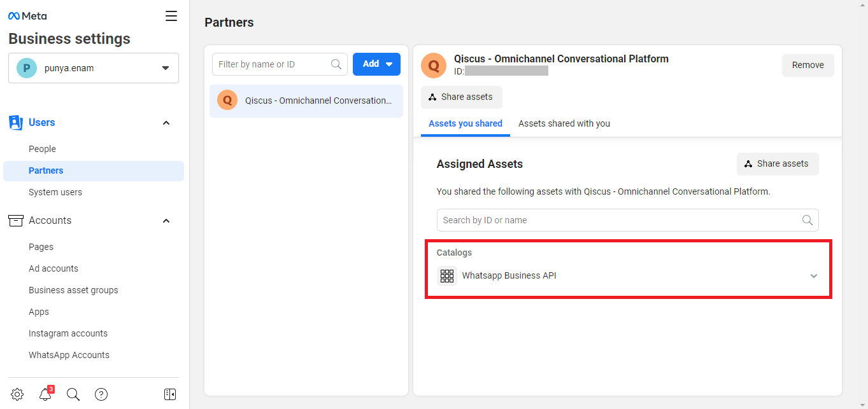The image size is (868, 409).
Task: Click the Accounts section heading
Action: click(50, 221)
